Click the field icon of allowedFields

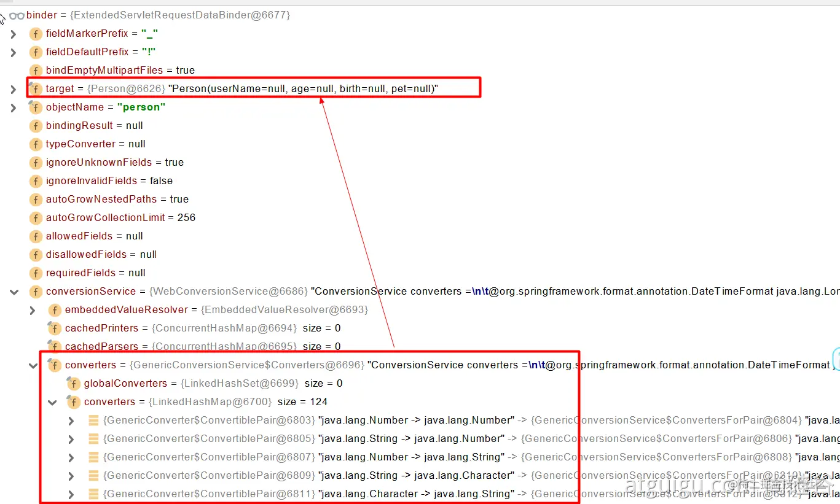pyautogui.click(x=36, y=236)
